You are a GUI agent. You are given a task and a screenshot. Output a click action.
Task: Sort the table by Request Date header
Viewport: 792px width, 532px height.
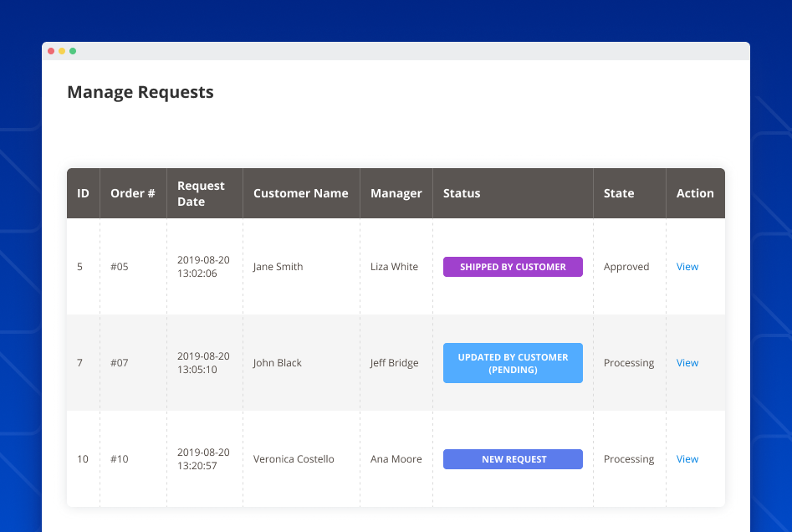(201, 192)
